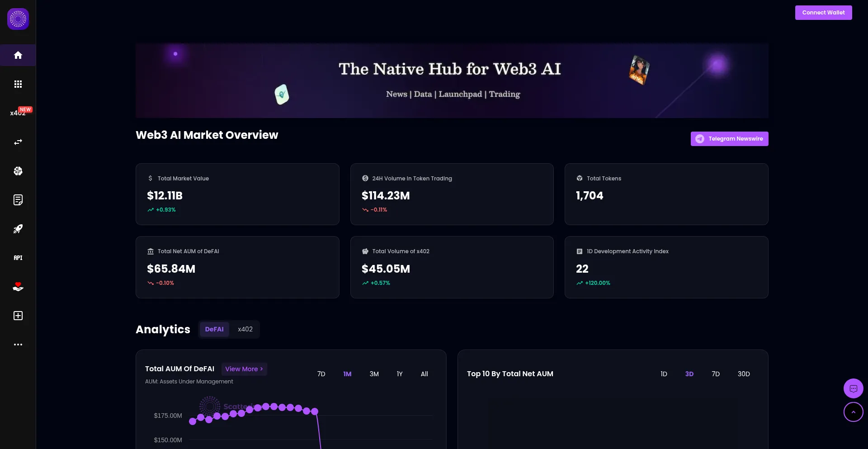The image size is (868, 449).
Task: Click the plus square icon in sidebar
Action: pyautogui.click(x=18, y=316)
